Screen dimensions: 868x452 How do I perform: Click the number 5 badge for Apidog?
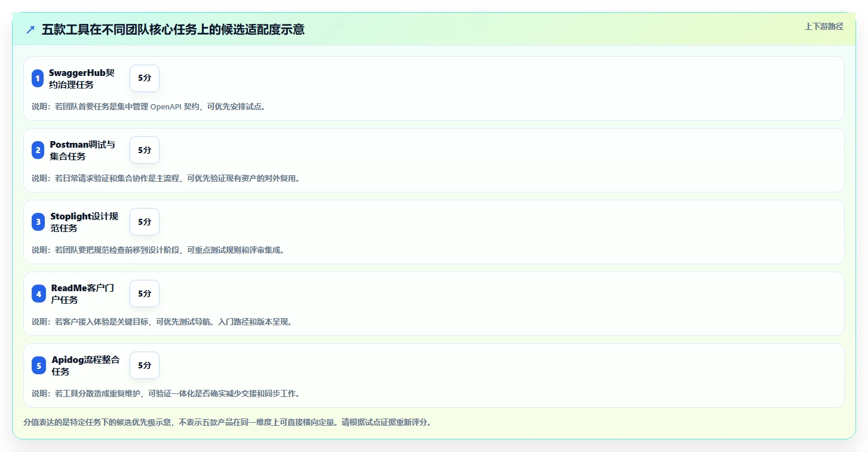tap(39, 365)
